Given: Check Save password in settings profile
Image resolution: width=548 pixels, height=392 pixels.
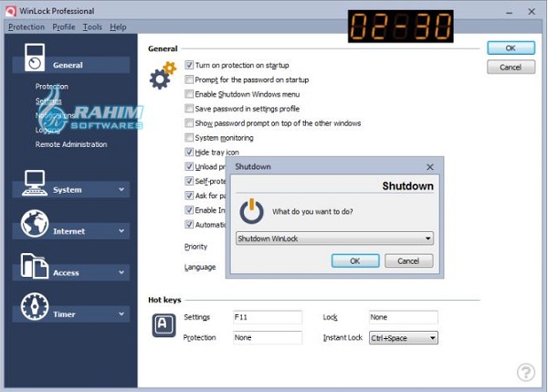Looking at the screenshot, I should (x=189, y=109).
